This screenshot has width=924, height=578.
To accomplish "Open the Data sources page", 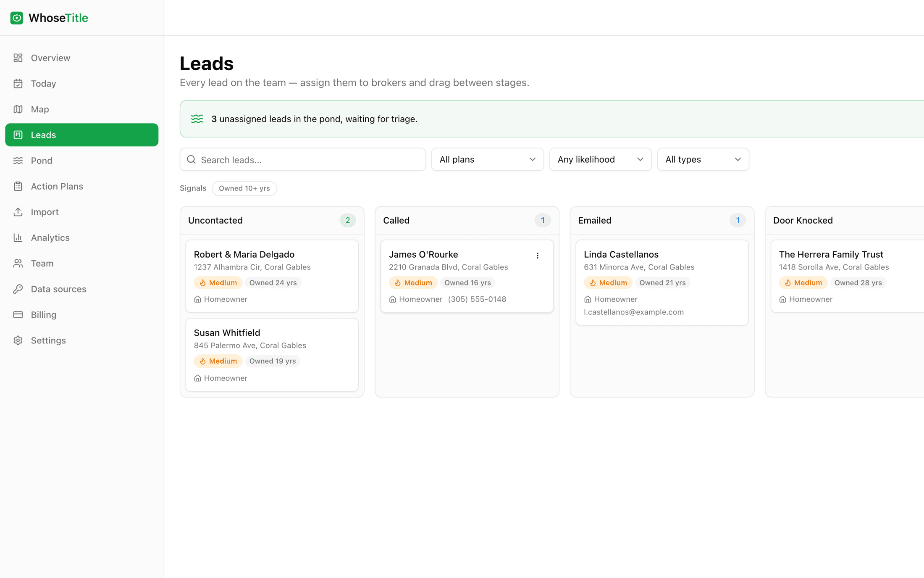I will (81, 289).
